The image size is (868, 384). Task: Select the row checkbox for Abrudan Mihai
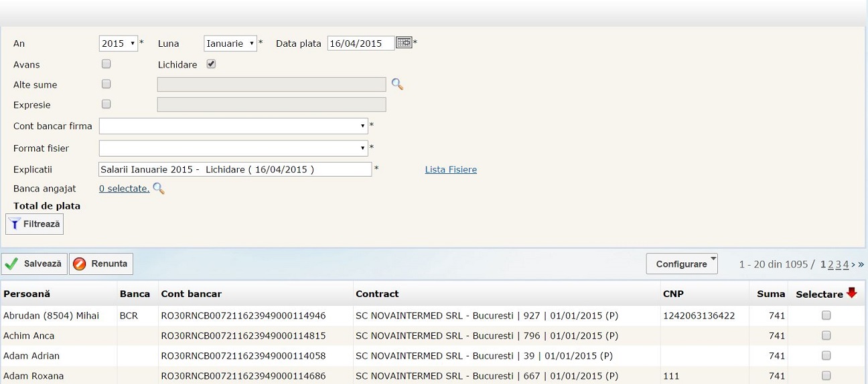click(x=826, y=315)
